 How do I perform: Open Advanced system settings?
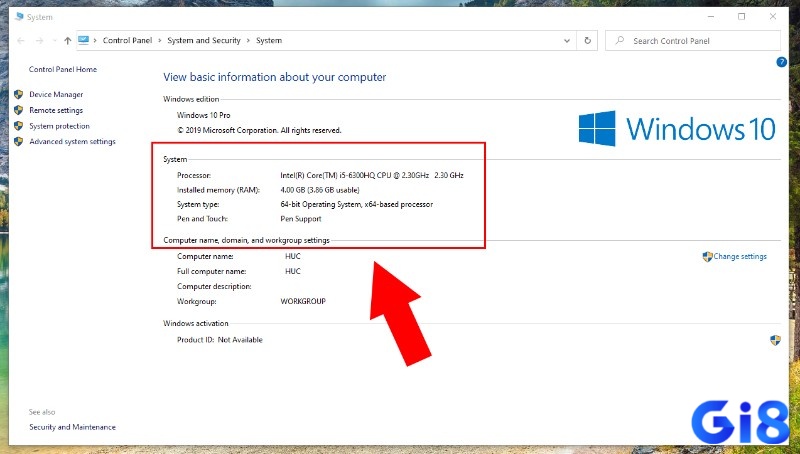pos(72,141)
